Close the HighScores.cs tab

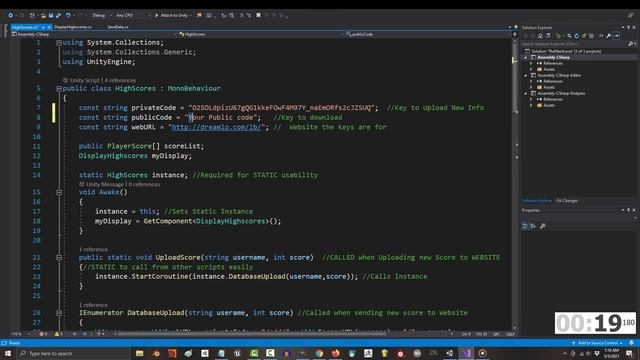coord(49,27)
